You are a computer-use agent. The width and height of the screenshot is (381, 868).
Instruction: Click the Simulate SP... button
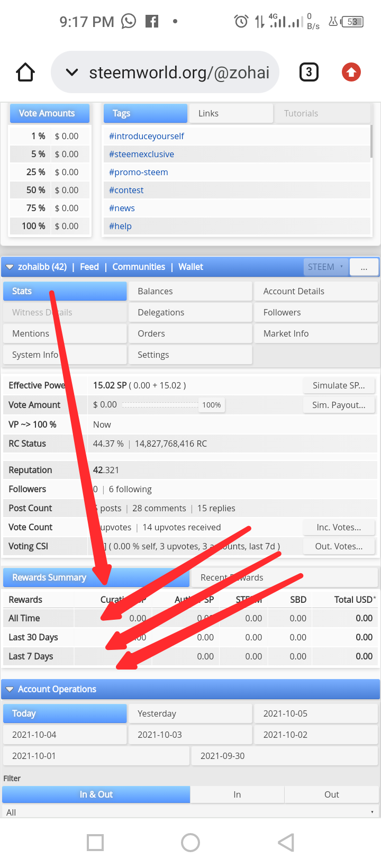339,385
